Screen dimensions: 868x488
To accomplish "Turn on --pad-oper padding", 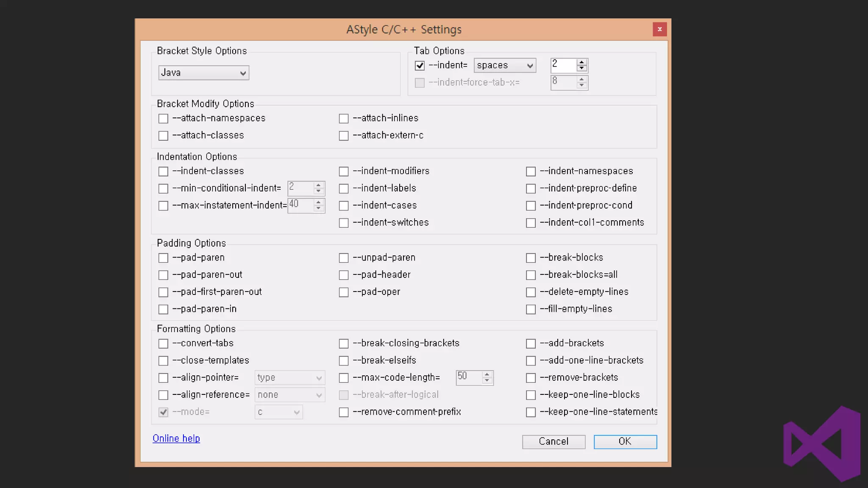I will pos(344,292).
